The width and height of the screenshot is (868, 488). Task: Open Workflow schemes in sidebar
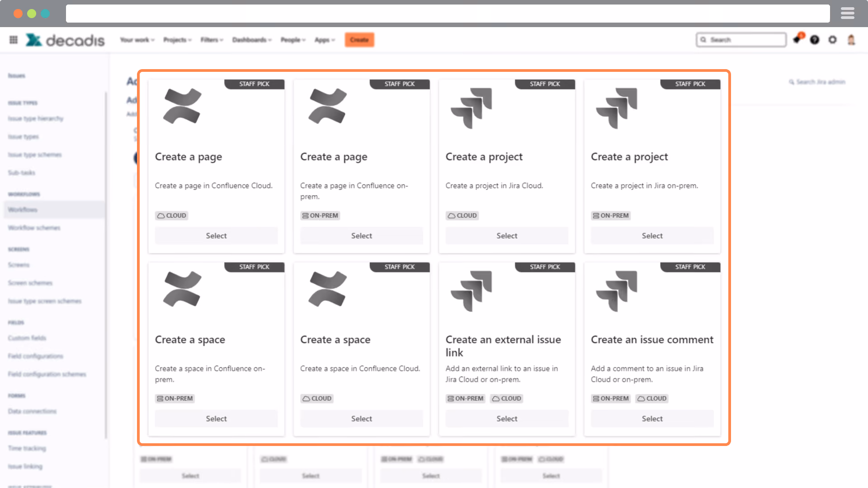(x=34, y=228)
